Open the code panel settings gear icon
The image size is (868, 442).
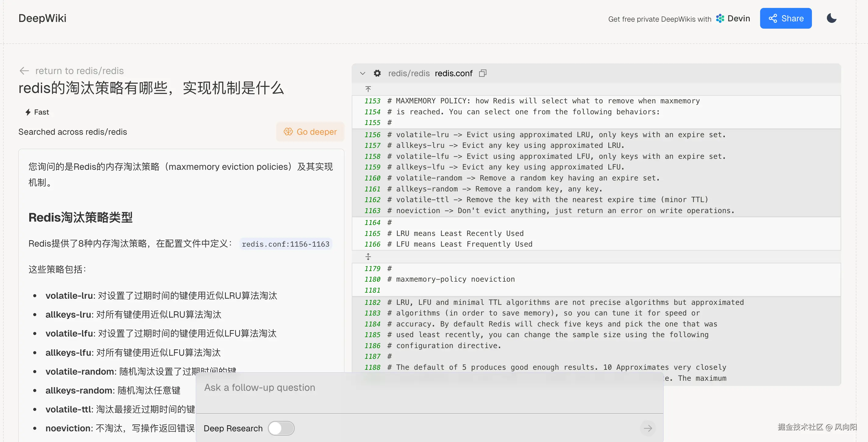377,73
